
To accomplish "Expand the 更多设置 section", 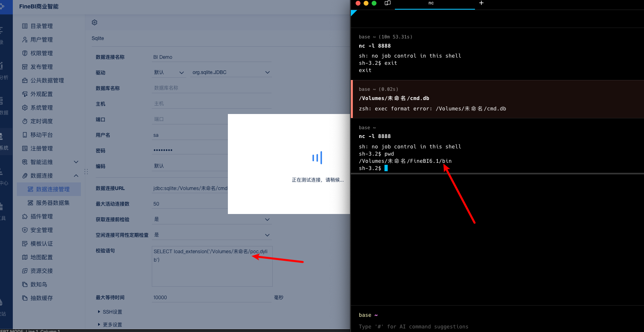I will [110, 324].
